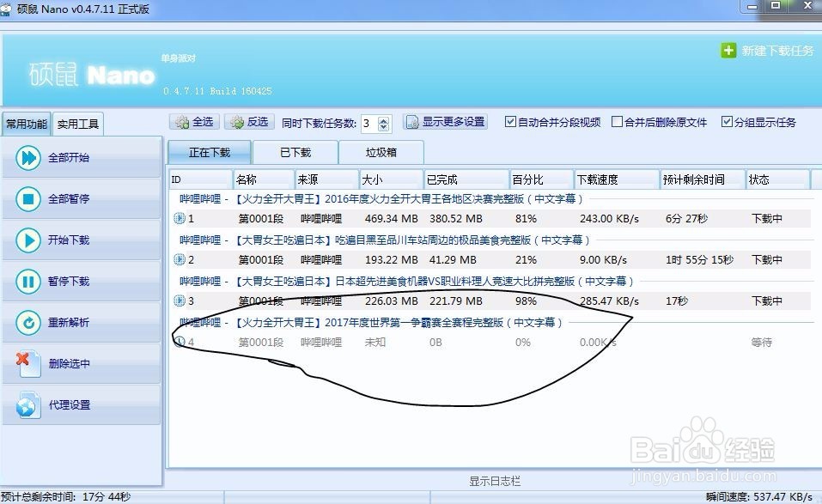The width and height of the screenshot is (822, 504).
Task: Click completed cell 41.29 MB
Action: pos(453,259)
